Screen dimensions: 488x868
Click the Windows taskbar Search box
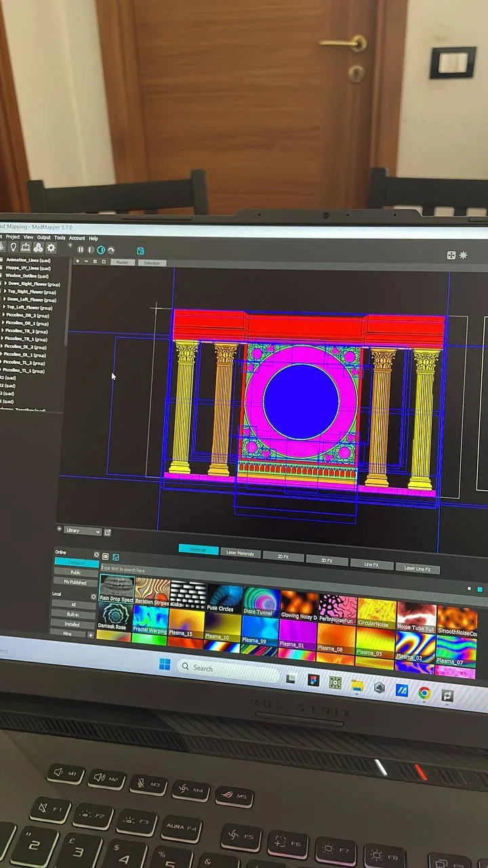[x=228, y=669]
